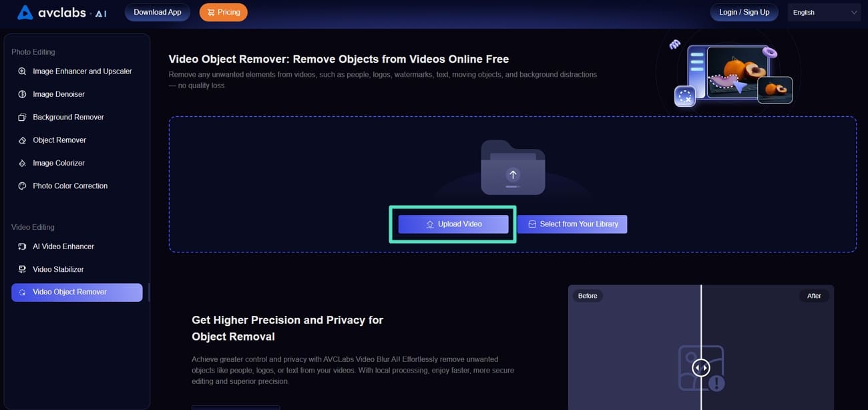Click the language dropdown chevron arrow

[854, 12]
